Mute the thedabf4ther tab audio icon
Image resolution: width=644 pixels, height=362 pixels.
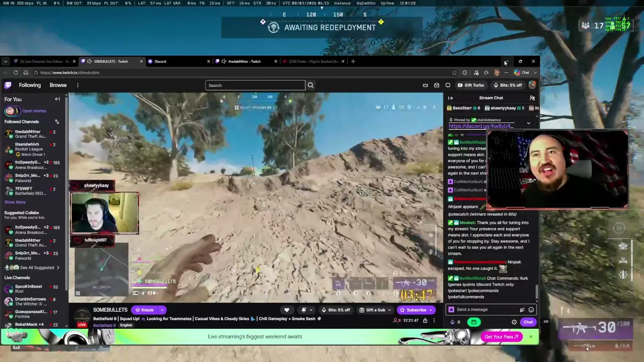[223, 61]
